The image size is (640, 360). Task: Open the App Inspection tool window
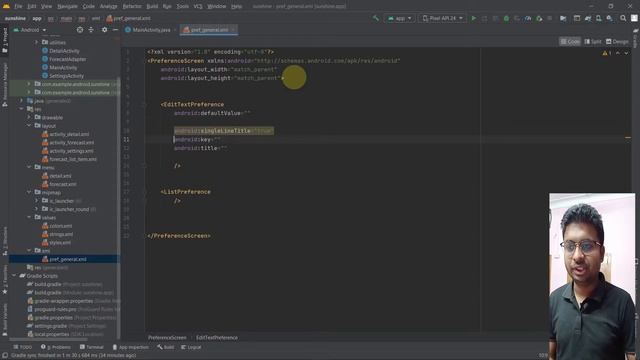click(130, 347)
